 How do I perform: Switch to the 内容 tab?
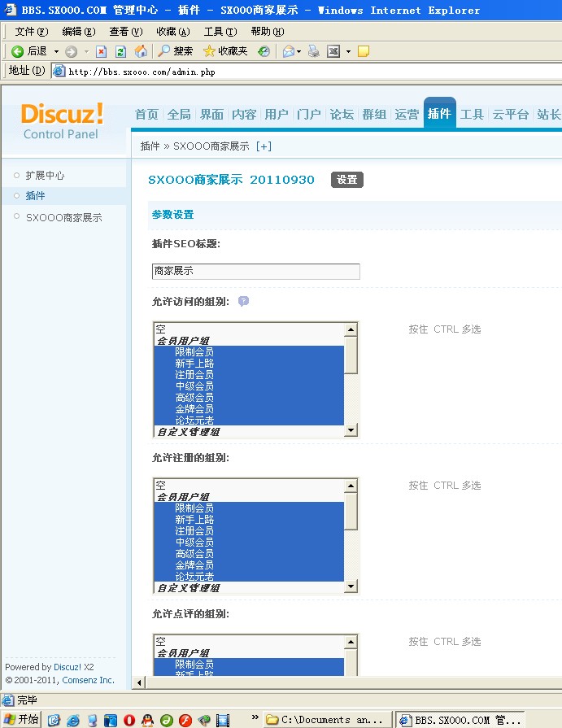[244, 114]
